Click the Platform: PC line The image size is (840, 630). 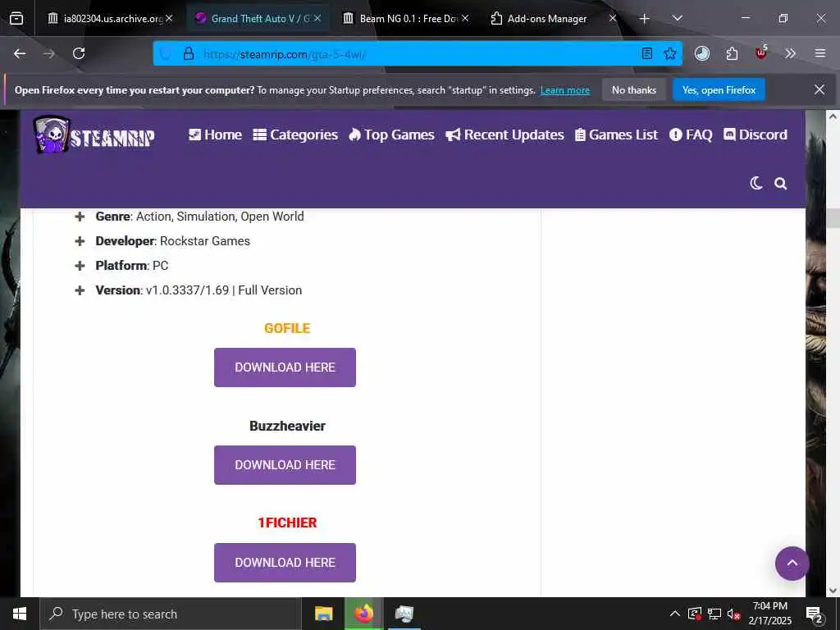[132, 266]
